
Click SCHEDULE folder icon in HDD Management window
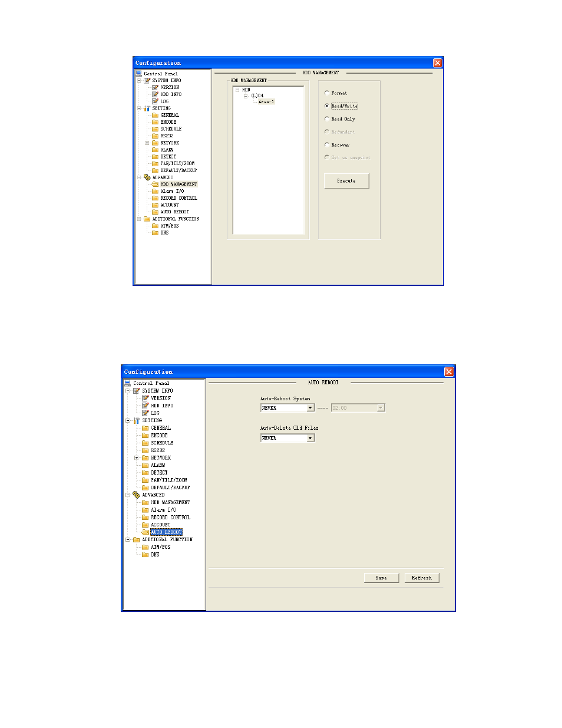pyautogui.click(x=156, y=129)
